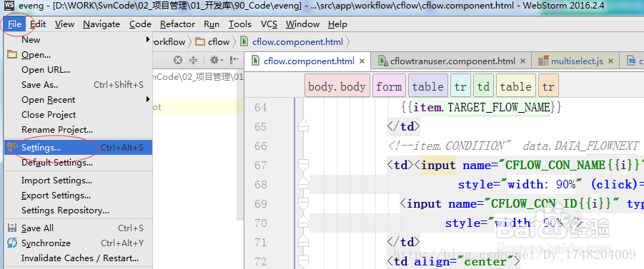644x269 pixels.
Task: Choose Export Settings...
Action: [x=78, y=196]
